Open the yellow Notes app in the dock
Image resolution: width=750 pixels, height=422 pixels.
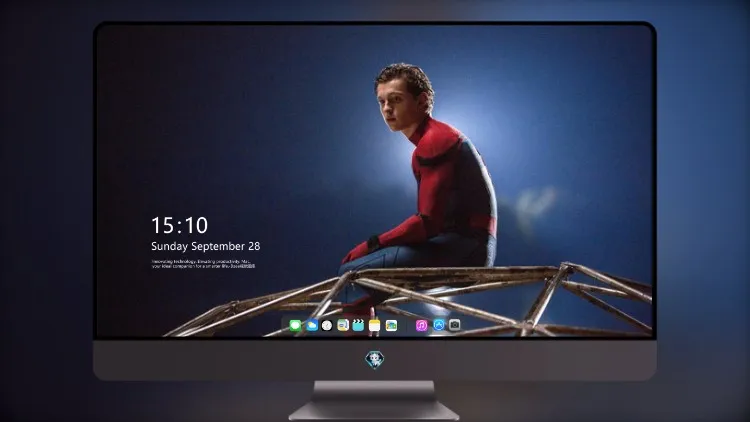coord(375,326)
